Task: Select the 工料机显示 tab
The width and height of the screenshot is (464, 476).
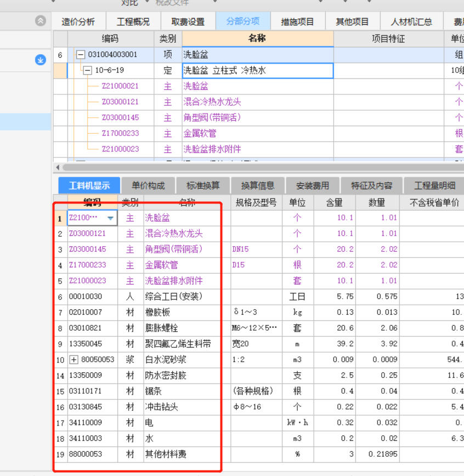Action: pos(89,185)
